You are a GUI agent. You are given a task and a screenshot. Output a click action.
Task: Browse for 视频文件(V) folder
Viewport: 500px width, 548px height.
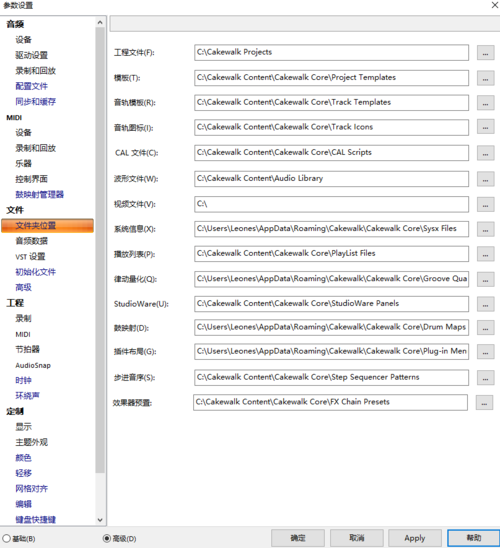coord(485,204)
